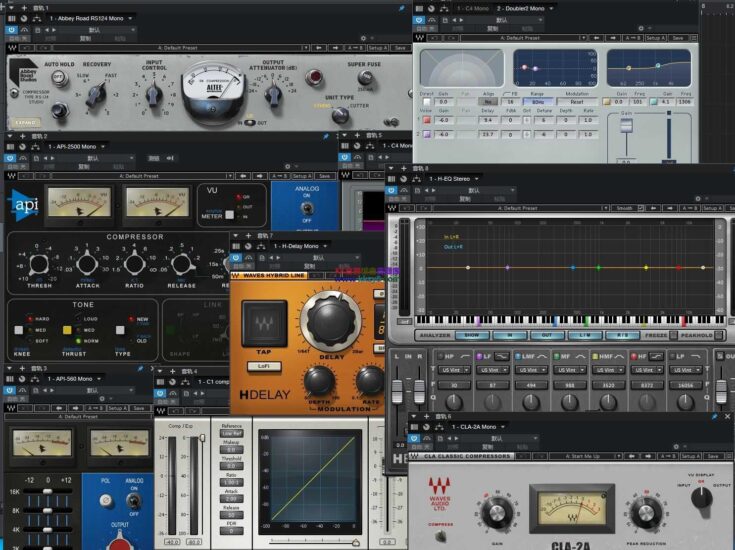The height and width of the screenshot is (550, 735).
Task: Click the Waves logo in Abbey Road toolbar
Action: (x=12, y=48)
